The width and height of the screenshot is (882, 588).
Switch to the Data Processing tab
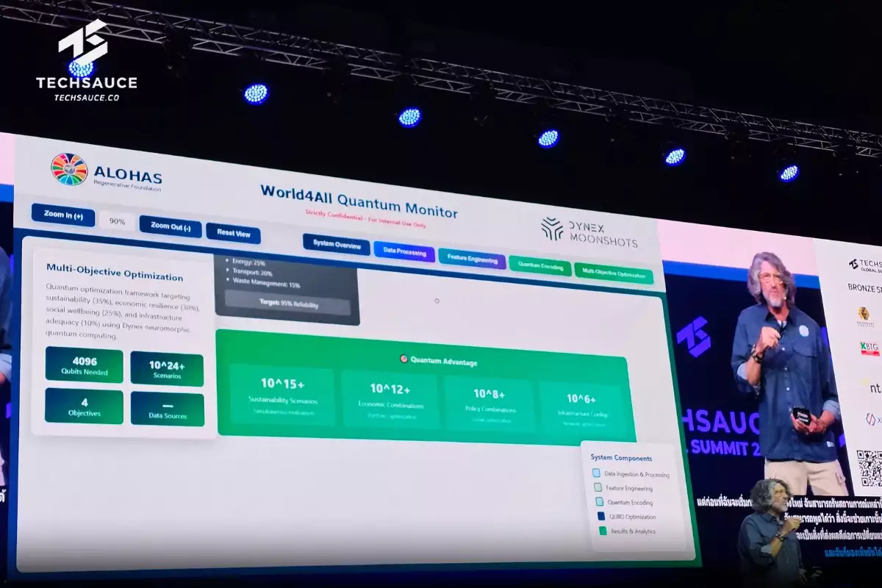point(404,252)
